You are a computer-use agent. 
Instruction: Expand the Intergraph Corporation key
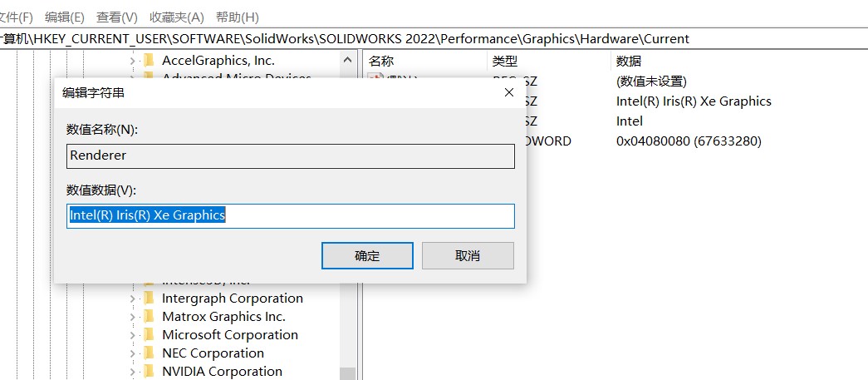(132, 299)
